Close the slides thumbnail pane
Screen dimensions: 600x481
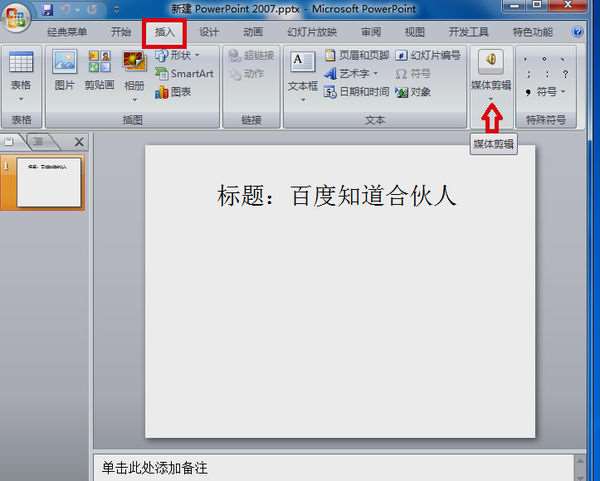tap(79, 142)
